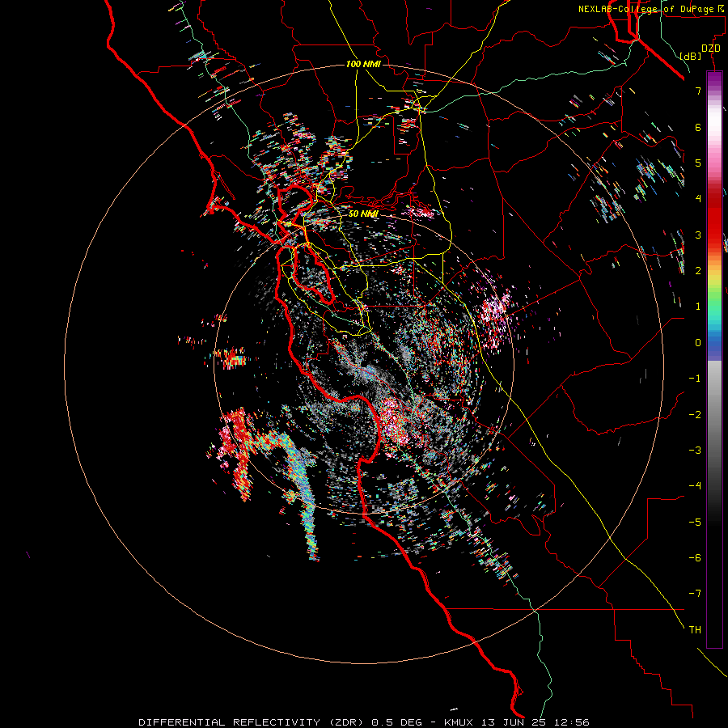Click the -5 value on the dB scale

point(695,523)
